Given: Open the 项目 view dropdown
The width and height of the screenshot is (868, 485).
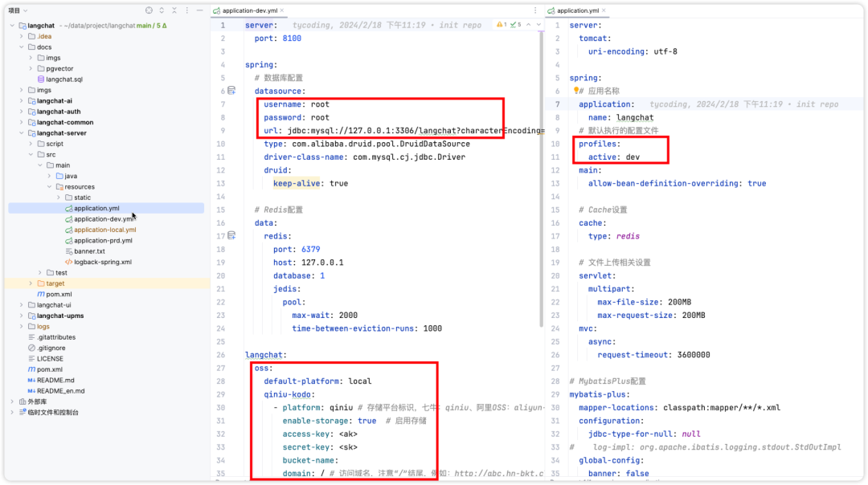Looking at the screenshot, I should (18, 10).
